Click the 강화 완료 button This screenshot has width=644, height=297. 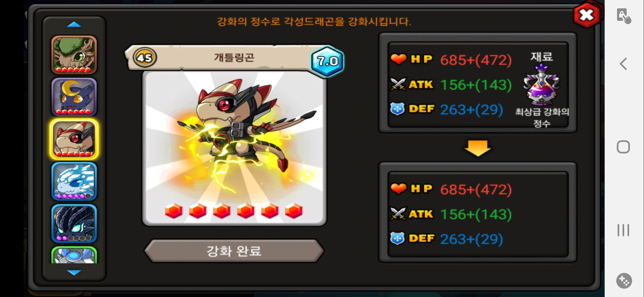click(234, 251)
